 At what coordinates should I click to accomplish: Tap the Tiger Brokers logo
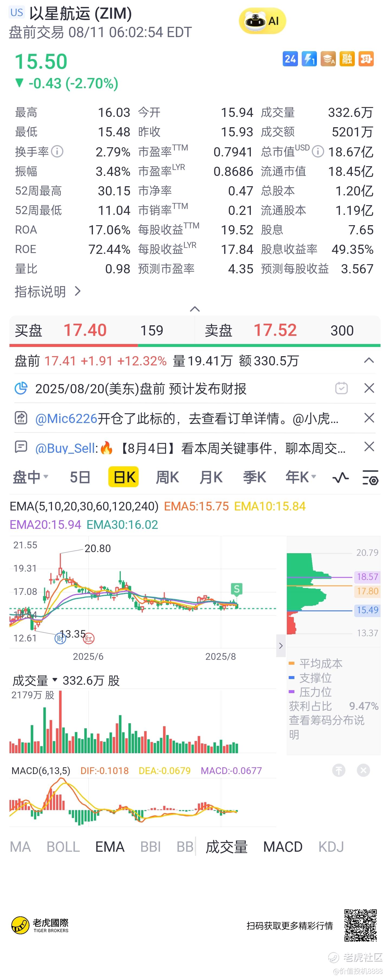tap(40, 925)
